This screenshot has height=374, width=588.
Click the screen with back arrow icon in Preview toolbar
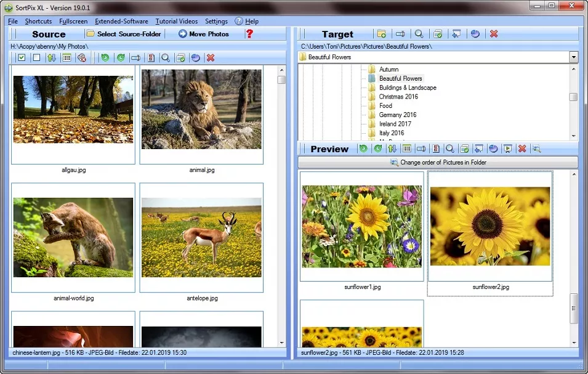click(479, 148)
